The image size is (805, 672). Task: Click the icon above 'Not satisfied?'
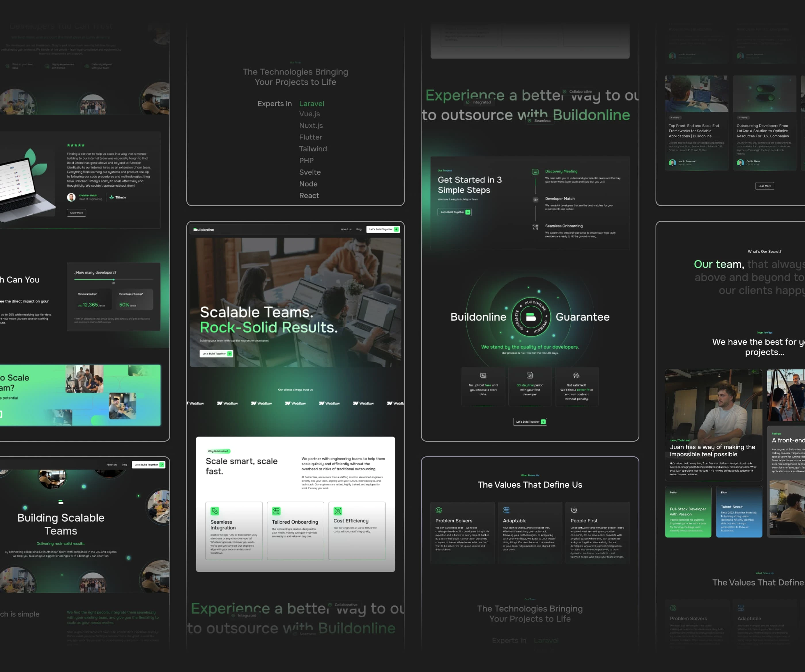coord(576,375)
